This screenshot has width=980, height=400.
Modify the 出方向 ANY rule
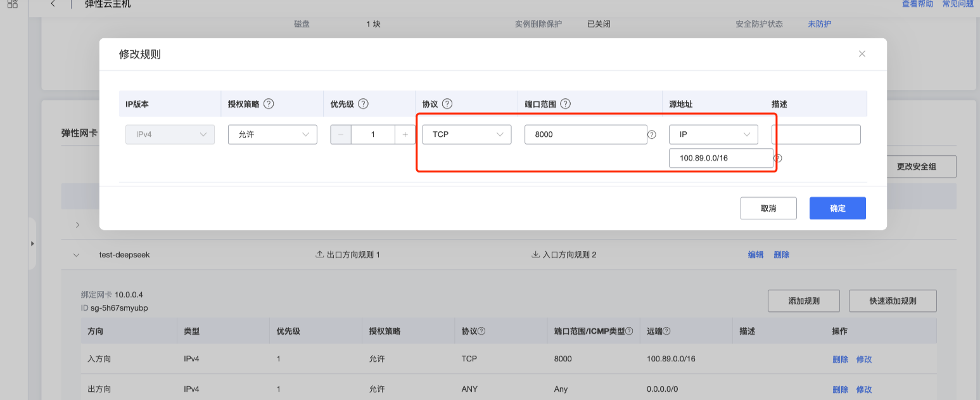864,389
